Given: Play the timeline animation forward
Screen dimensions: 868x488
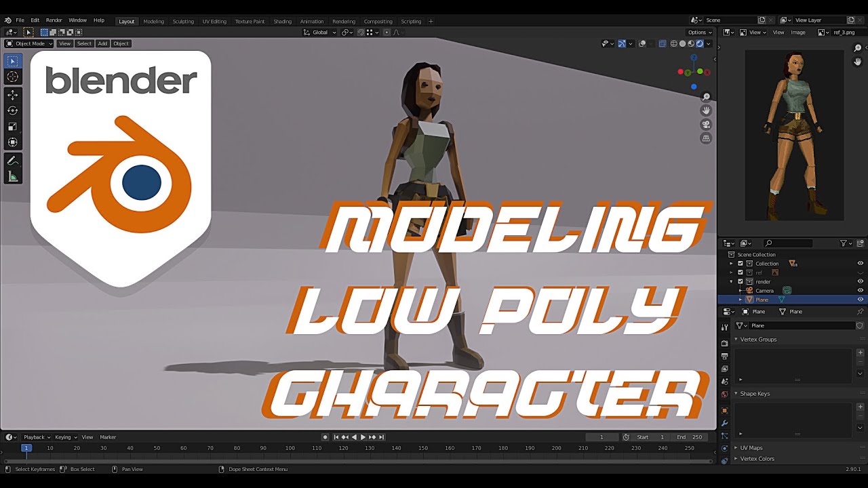Looking at the screenshot, I should (x=363, y=437).
